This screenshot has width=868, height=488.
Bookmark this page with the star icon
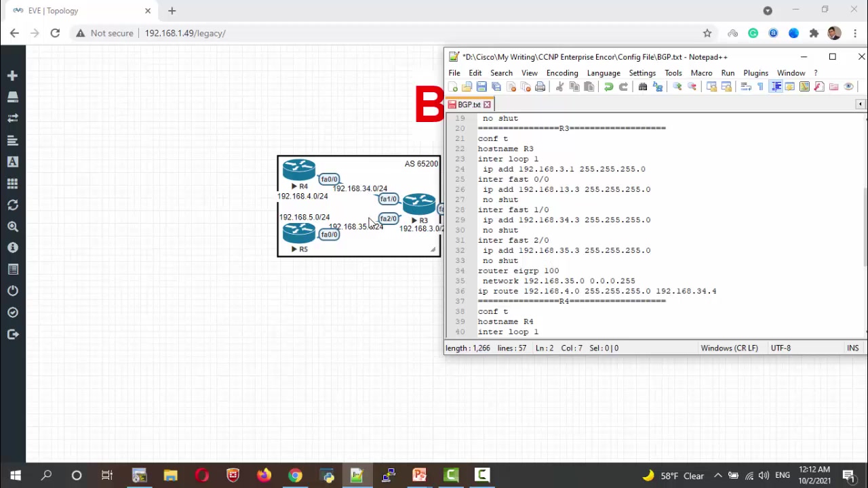point(707,33)
